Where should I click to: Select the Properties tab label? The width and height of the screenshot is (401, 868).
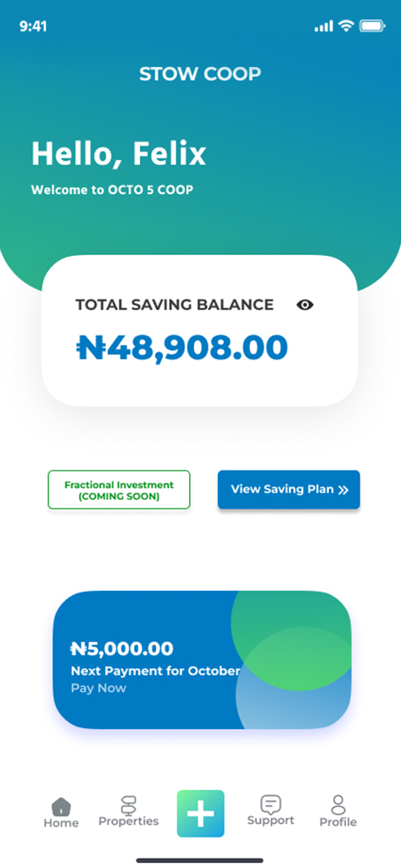pos(129,821)
